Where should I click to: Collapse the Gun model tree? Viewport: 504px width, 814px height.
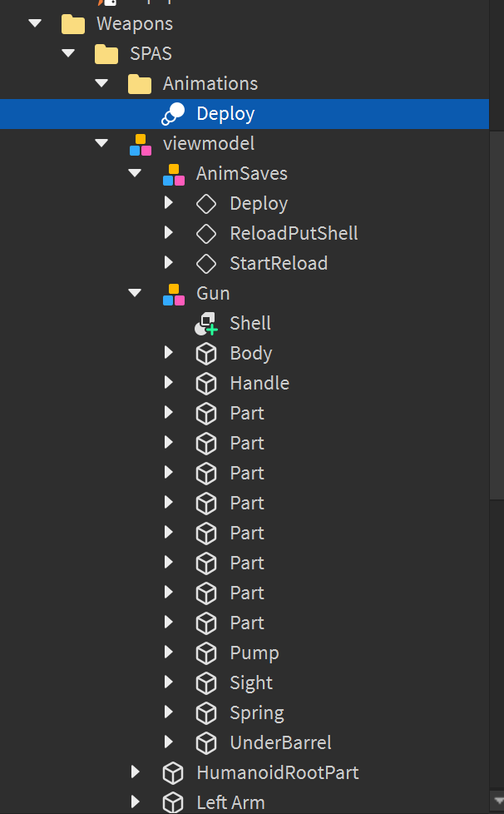[x=135, y=293]
